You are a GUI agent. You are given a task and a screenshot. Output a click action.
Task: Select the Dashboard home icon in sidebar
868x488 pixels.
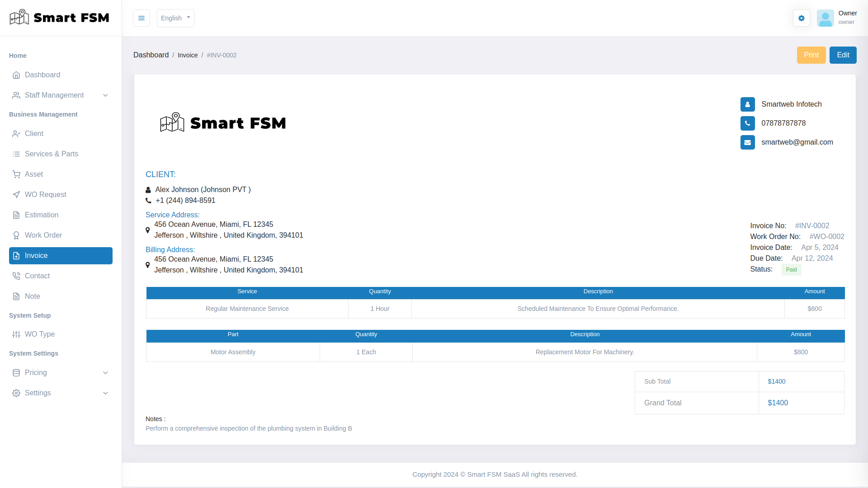(x=17, y=75)
